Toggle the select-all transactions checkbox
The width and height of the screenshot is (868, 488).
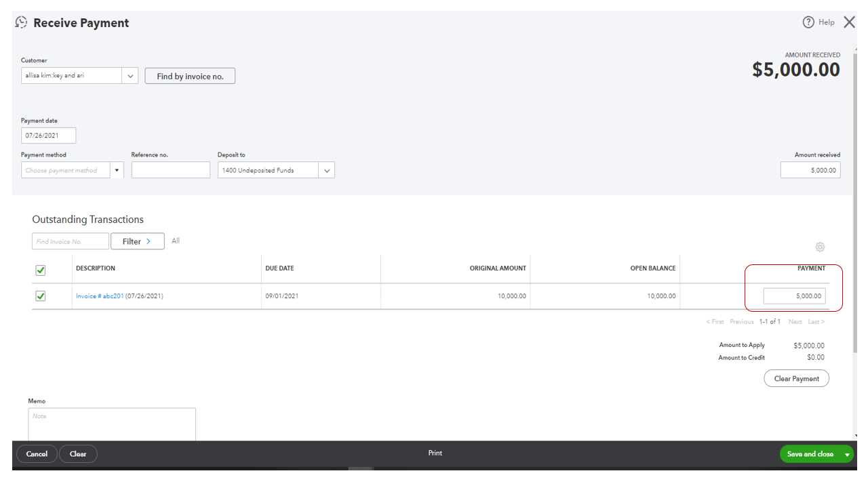coord(40,270)
